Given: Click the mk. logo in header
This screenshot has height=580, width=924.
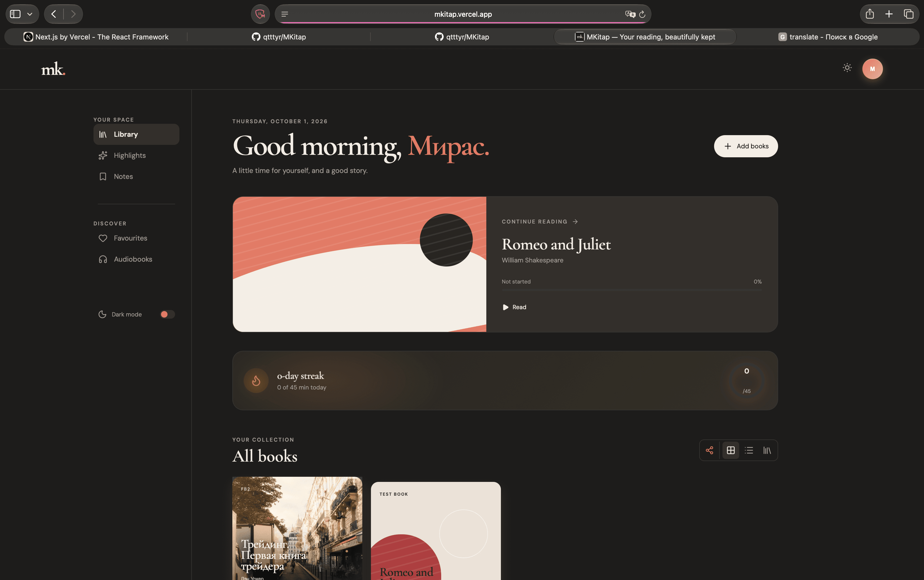Looking at the screenshot, I should click(53, 69).
